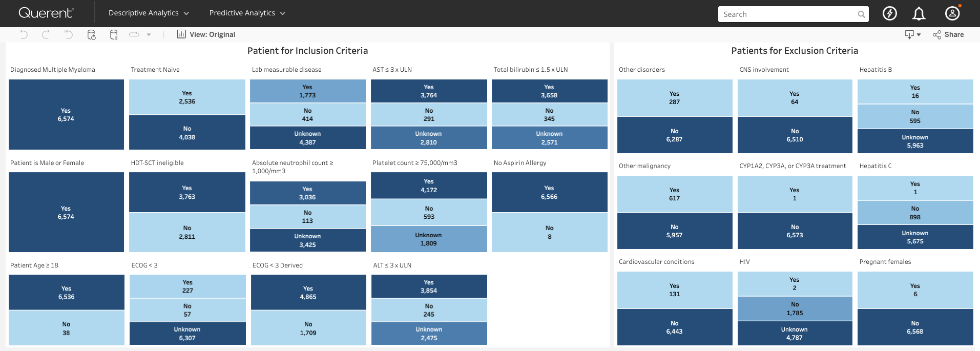The height and width of the screenshot is (351, 980).
Task: Open the Descriptive Analytics menu
Action: point(149,13)
